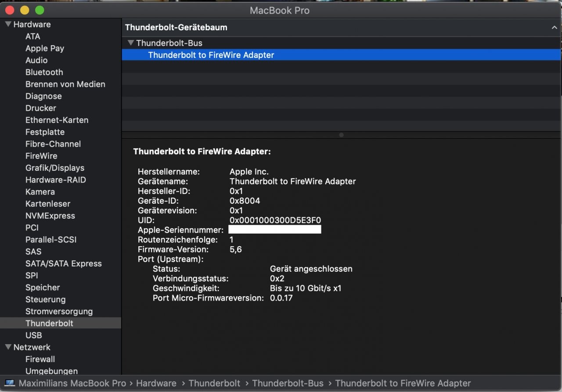562x392 pixels.
Task: Collapse the Netzwerk section triangle
Action: [8, 347]
